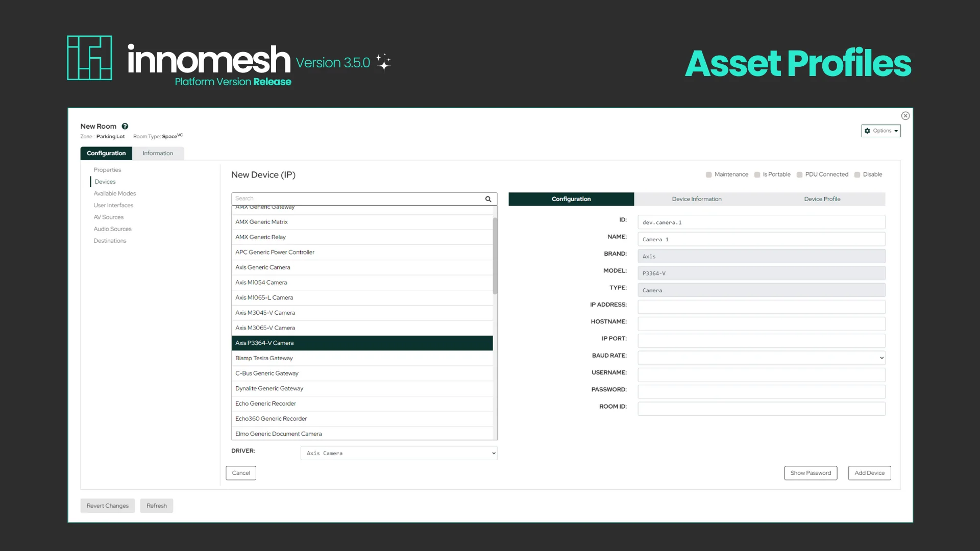Click the IP Address input field
This screenshot has width=980, height=551.
(761, 307)
